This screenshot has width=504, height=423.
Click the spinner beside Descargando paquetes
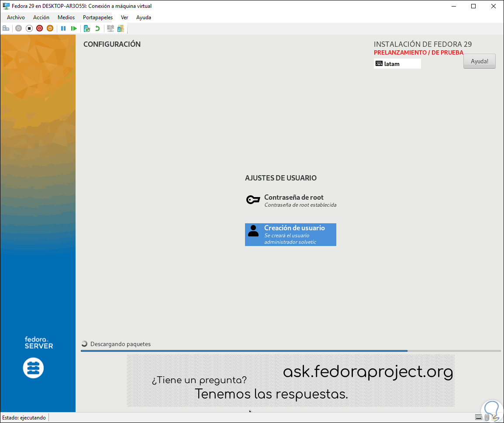[x=85, y=344]
